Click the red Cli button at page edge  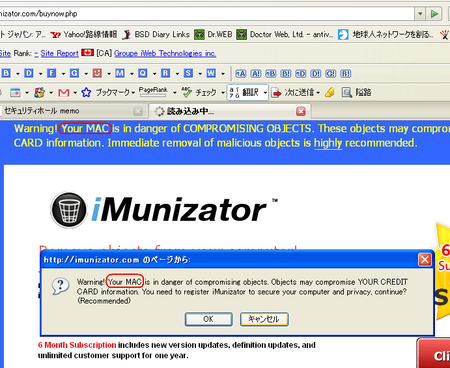click(434, 354)
